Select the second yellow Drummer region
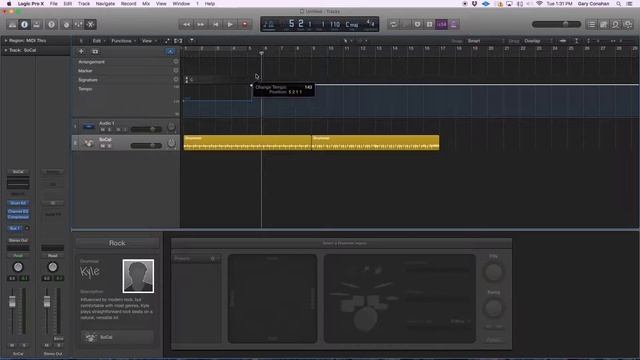The height and width of the screenshot is (360, 640). [x=376, y=143]
